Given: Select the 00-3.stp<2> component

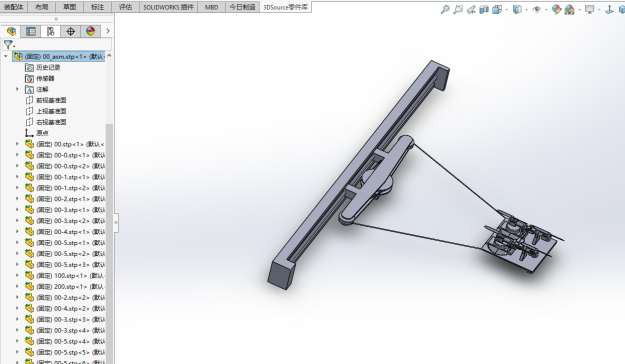Looking at the screenshot, I should click(x=65, y=220).
